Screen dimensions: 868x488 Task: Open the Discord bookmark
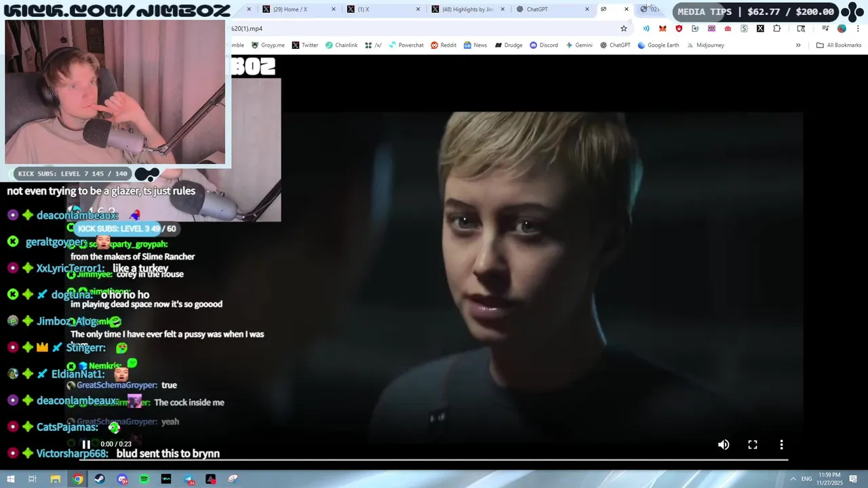pos(544,45)
